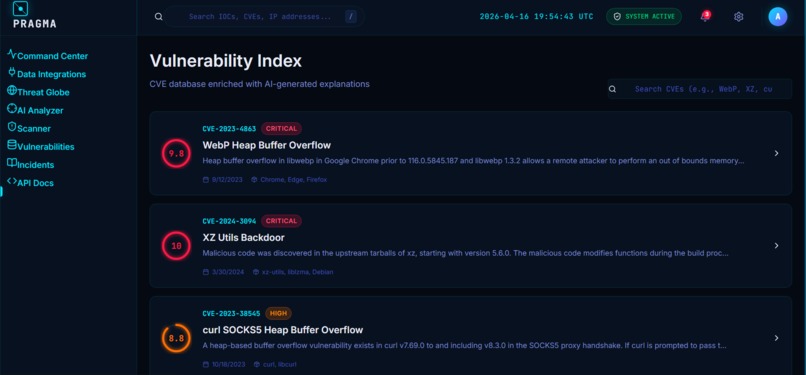Click WebP card description text
806x375 pixels.
coord(473,161)
